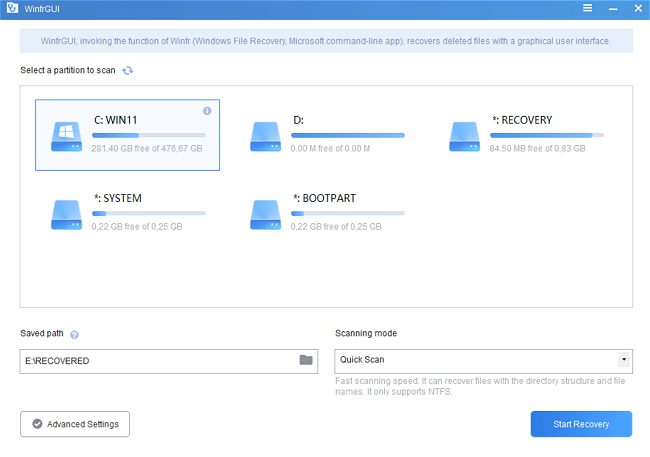Click '84,50 MB free of 0,83 GB' text

click(x=537, y=148)
